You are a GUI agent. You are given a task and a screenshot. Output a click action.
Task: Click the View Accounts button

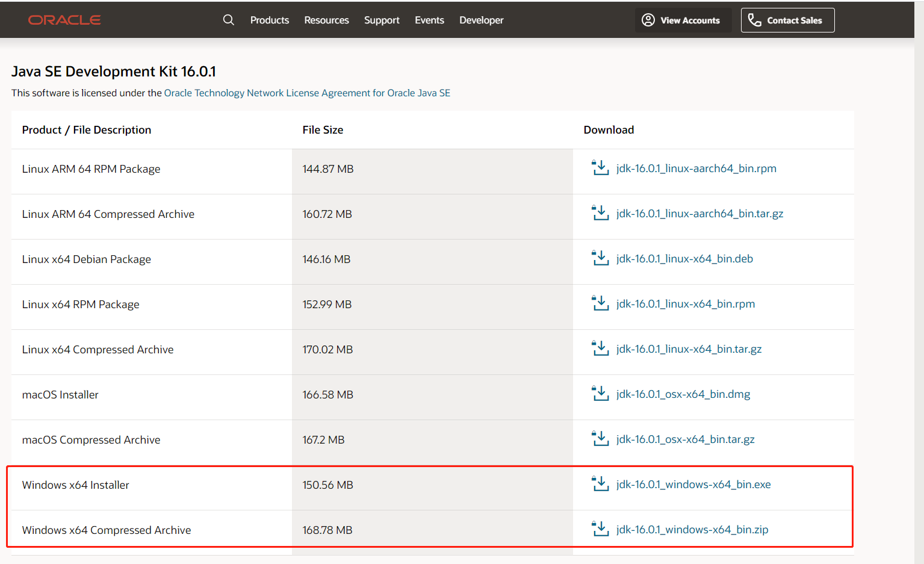(x=683, y=20)
